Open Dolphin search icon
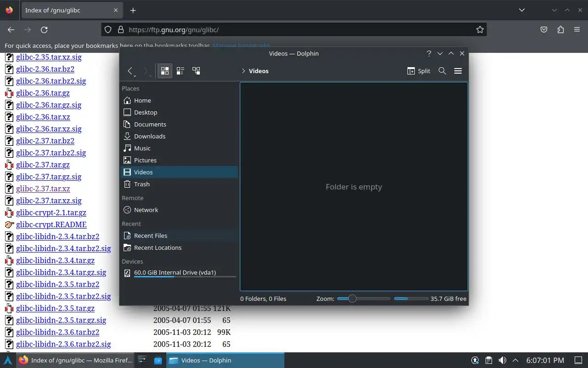 [442, 71]
